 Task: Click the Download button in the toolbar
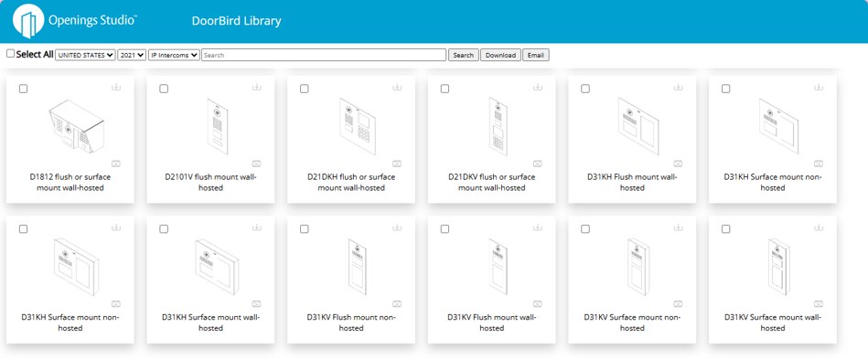click(500, 56)
